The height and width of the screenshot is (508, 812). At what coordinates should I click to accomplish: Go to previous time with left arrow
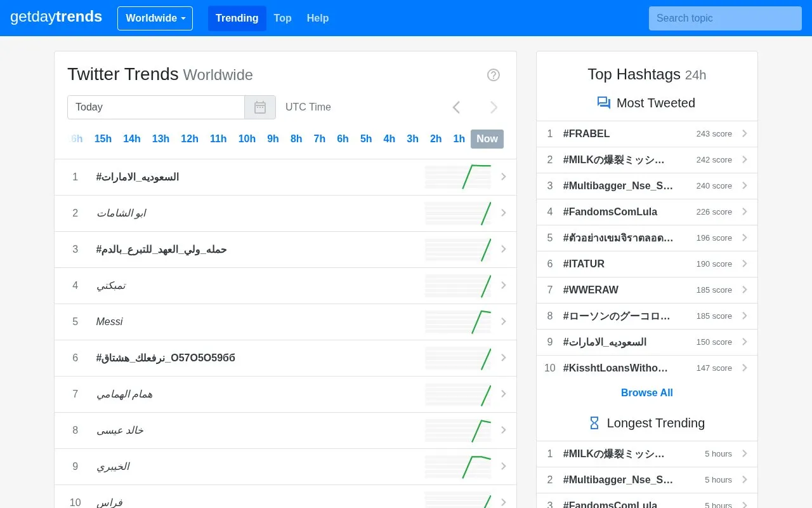[x=456, y=107]
